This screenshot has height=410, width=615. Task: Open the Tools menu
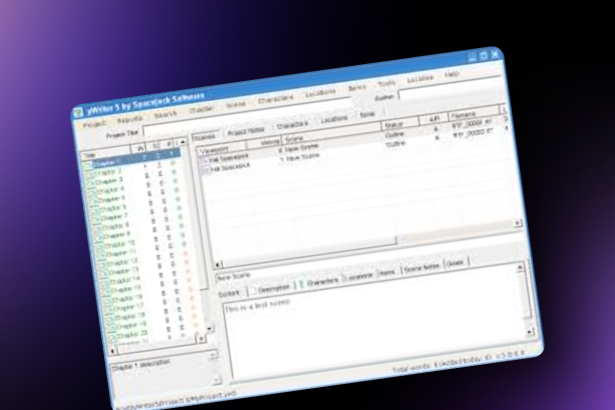tap(386, 82)
